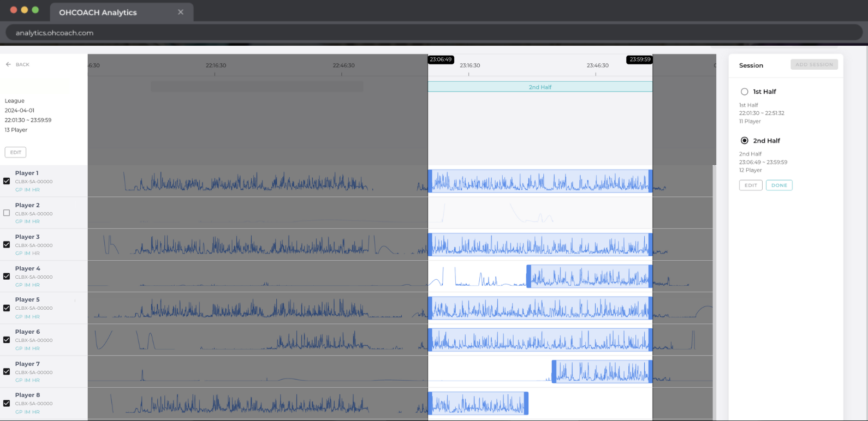This screenshot has height=421, width=868.
Task: Click Player 7's segment start handle
Action: pyautogui.click(x=554, y=371)
